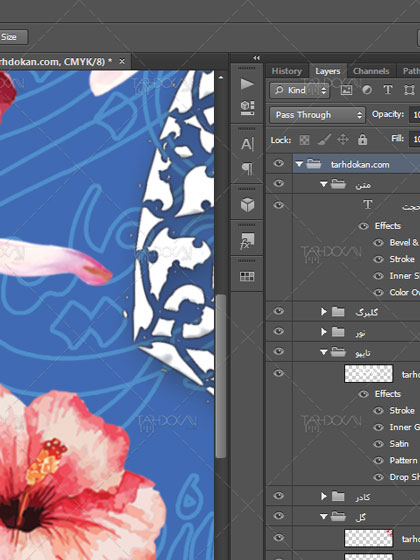
Task: Toggle text layer Stroke effect visibility
Action: (378, 259)
